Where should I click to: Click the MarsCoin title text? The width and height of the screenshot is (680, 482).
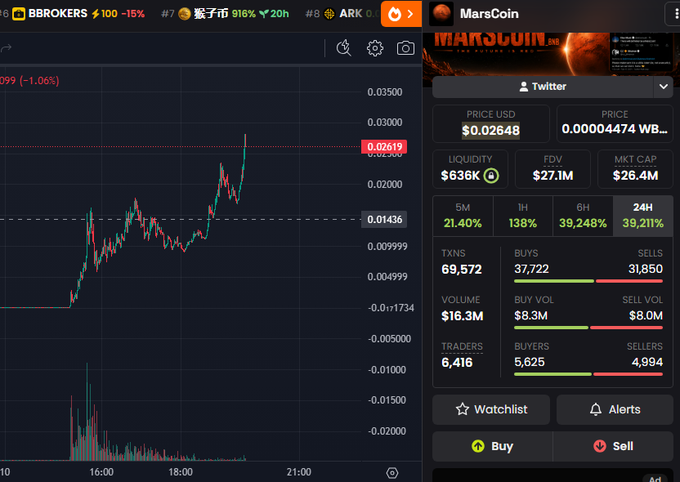tap(489, 14)
